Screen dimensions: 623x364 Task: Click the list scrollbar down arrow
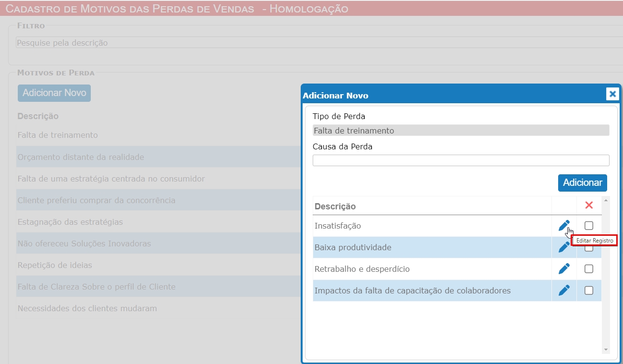(606, 350)
